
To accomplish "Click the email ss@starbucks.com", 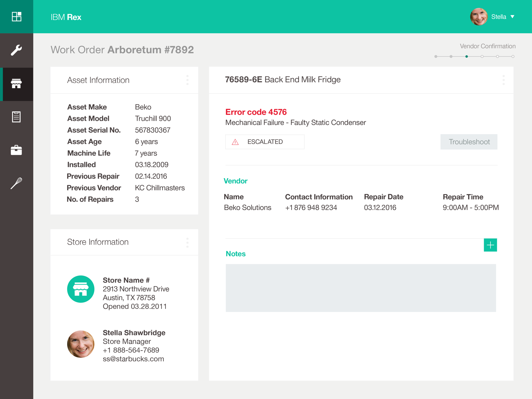I will (133, 359).
